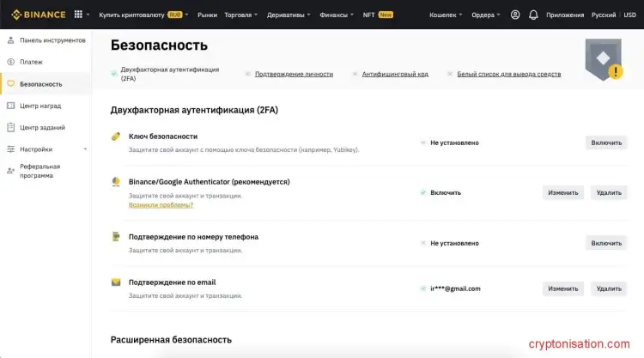Click Удалить for Google Authenticator

coord(609,192)
